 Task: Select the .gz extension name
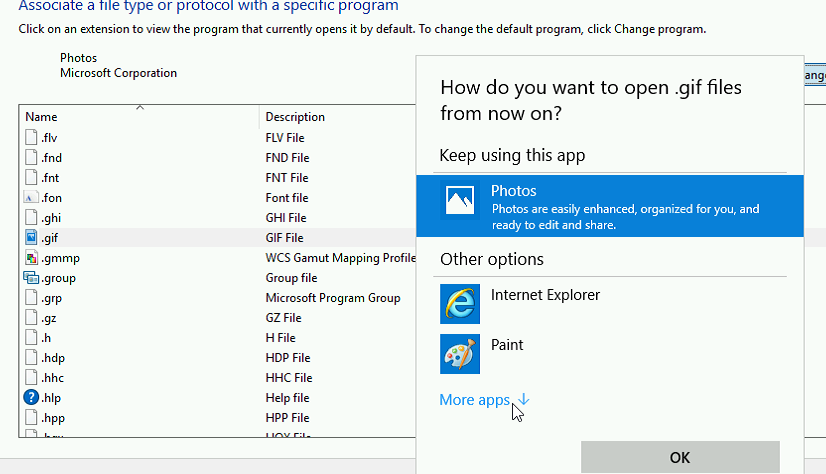coord(49,318)
